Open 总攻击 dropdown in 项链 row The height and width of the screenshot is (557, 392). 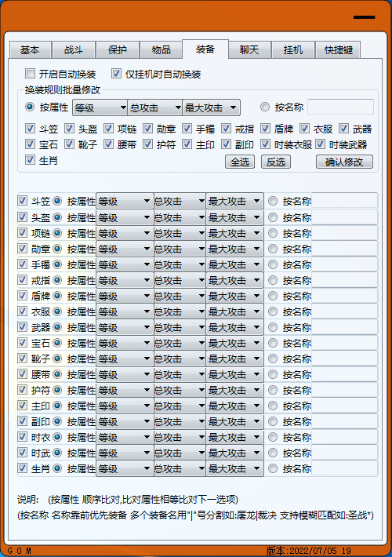coord(180,233)
